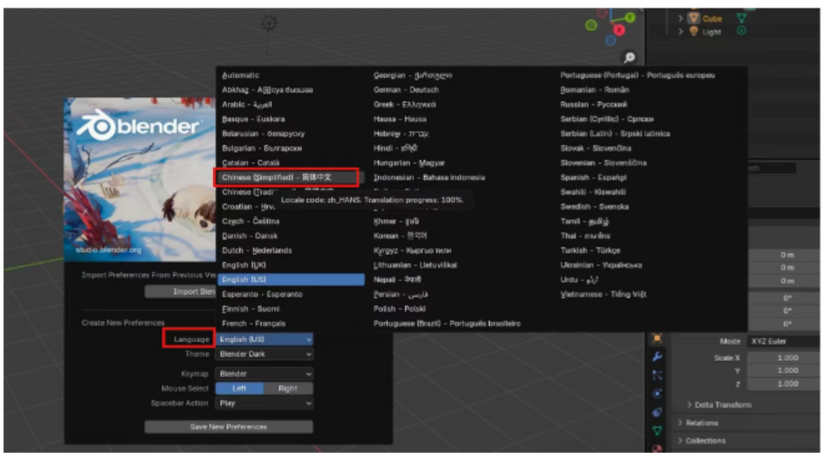Open Physics properties tab icon
Image resolution: width=826 pixels, height=458 pixels.
(657, 394)
